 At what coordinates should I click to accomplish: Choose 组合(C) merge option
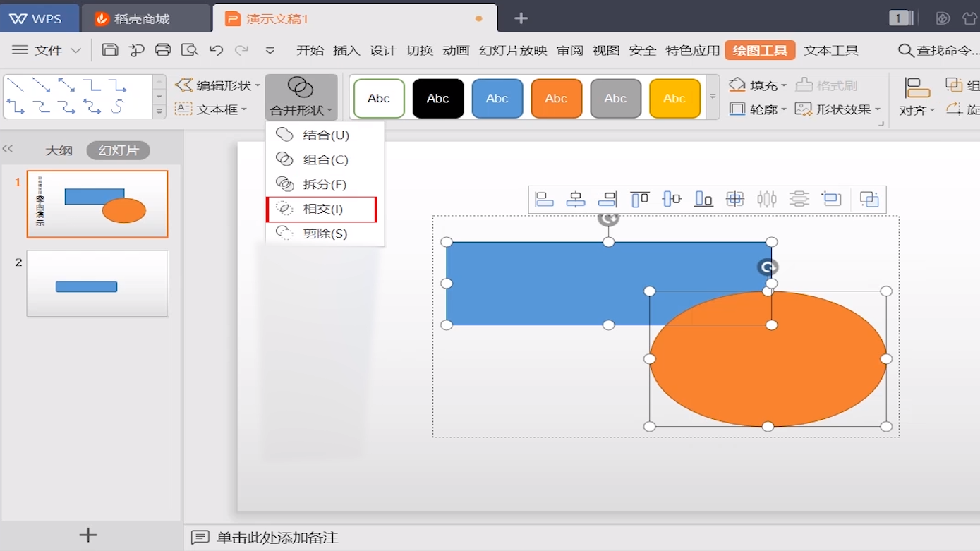325,159
